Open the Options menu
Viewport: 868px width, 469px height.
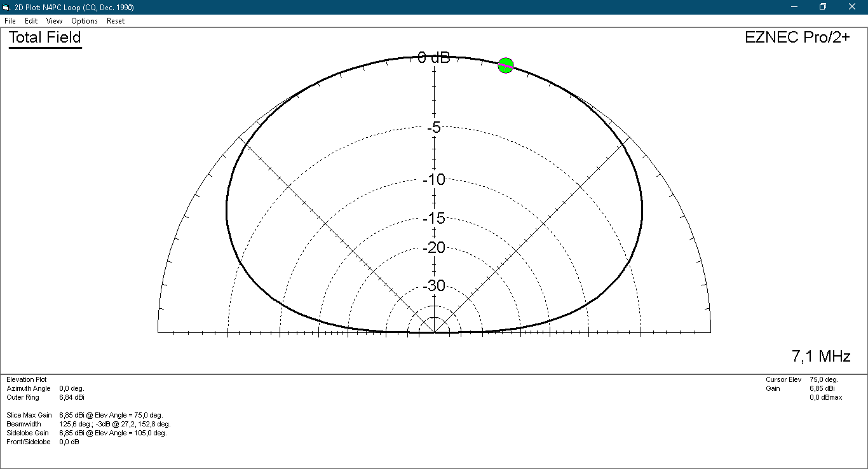[85, 21]
